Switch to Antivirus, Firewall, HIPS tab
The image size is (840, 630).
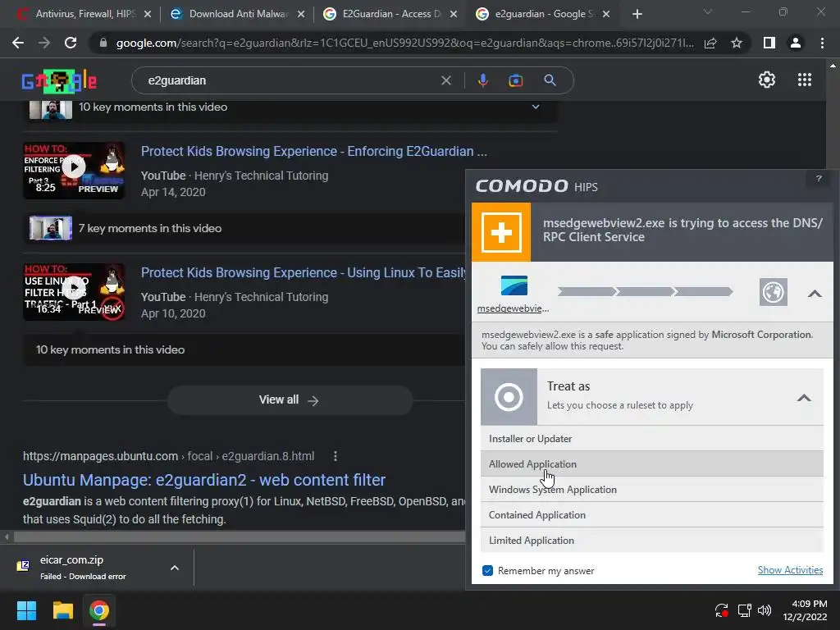pos(83,14)
